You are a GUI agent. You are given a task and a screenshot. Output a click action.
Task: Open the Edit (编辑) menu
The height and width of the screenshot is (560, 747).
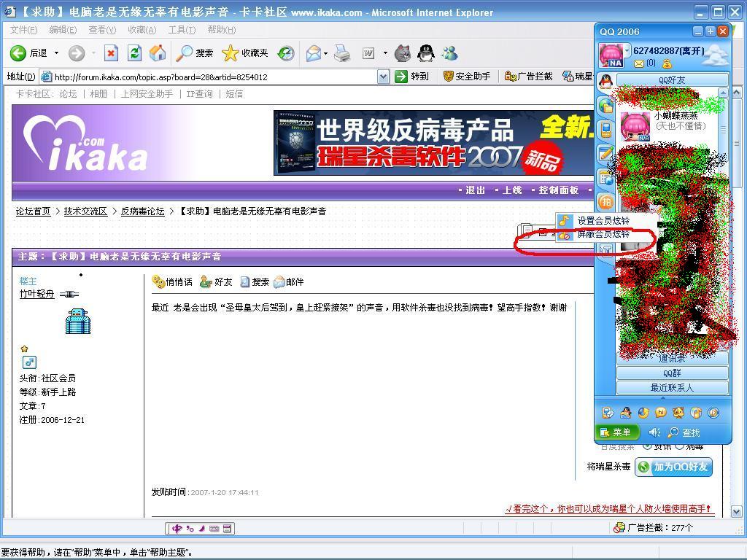click(63, 29)
